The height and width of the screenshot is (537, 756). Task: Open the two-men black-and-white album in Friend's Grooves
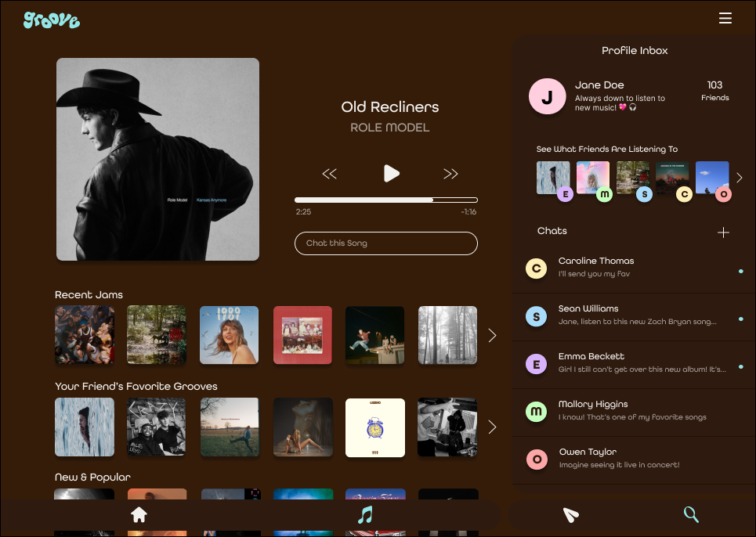pos(157,427)
